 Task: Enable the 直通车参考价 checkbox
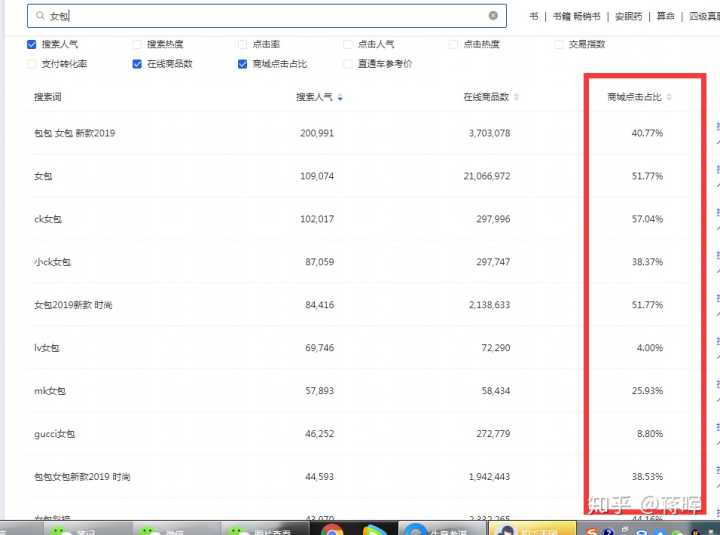tap(347, 64)
